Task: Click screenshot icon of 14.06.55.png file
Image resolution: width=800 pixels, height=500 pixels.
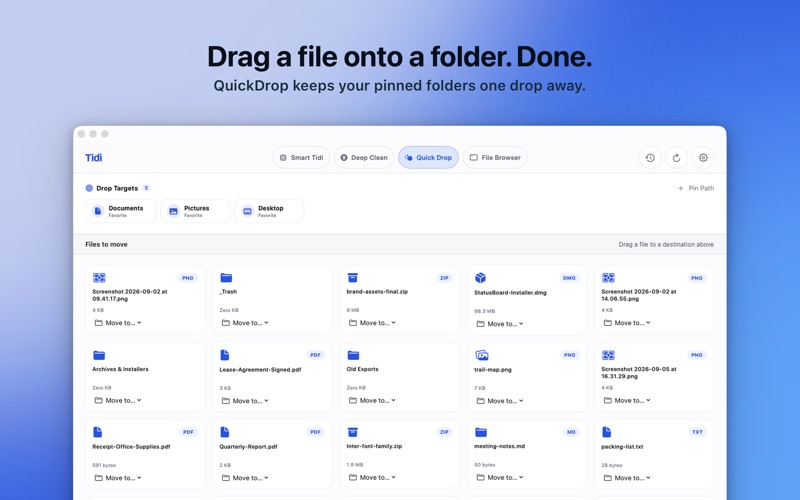Action: 608,278
